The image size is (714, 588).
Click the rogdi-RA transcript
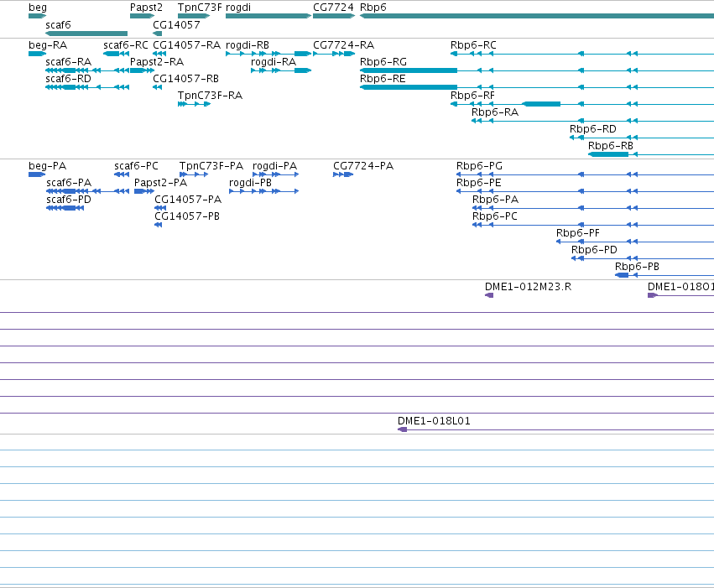[281, 70]
